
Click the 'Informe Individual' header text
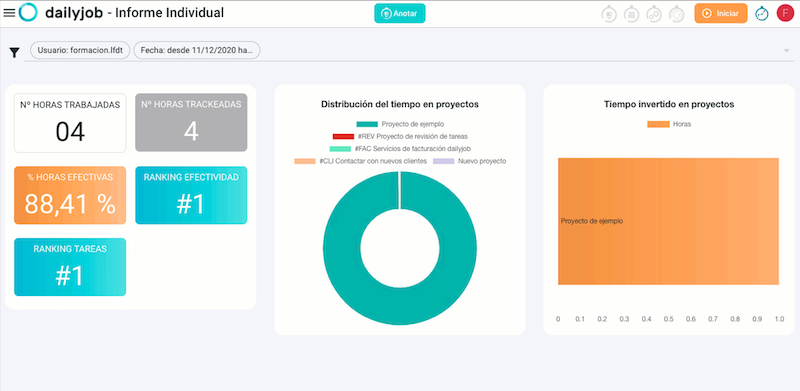[169, 13]
